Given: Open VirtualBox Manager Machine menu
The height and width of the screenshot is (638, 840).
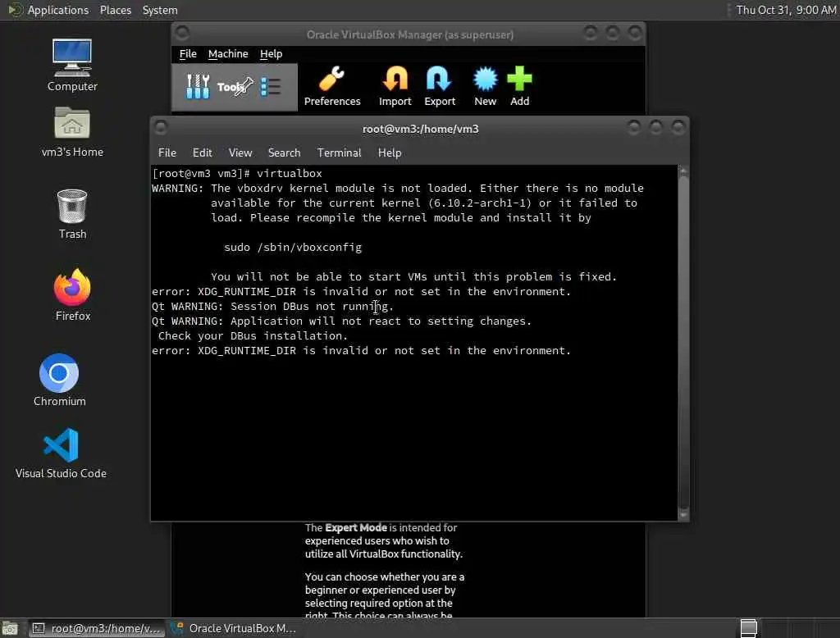Looking at the screenshot, I should 228,53.
